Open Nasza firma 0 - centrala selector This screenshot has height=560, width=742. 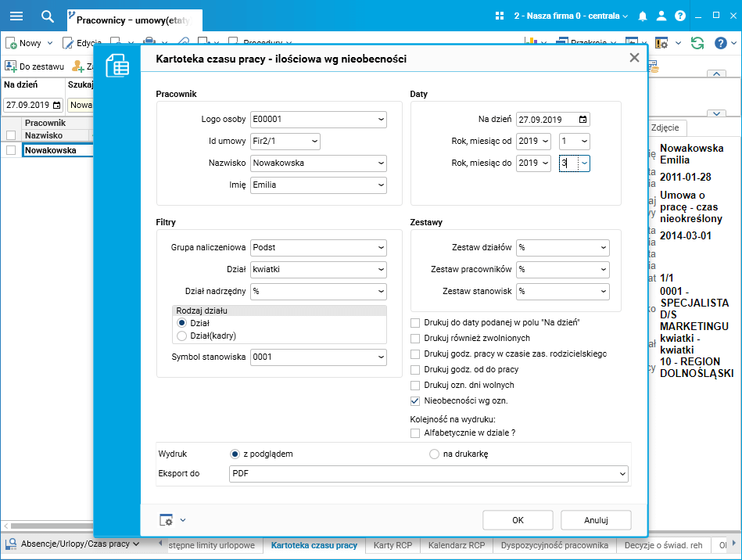(571, 16)
